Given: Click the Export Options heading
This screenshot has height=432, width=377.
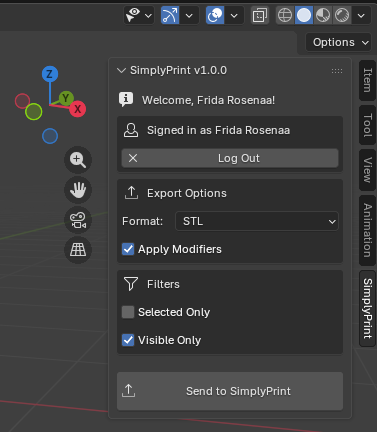Looking at the screenshot, I should coord(187,193).
